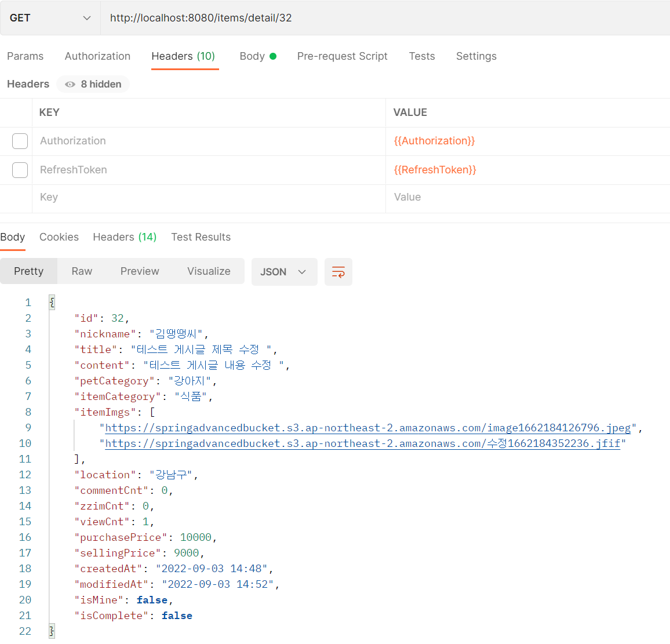
Task: Enable the RefreshToken header checkbox
Action: click(20, 170)
